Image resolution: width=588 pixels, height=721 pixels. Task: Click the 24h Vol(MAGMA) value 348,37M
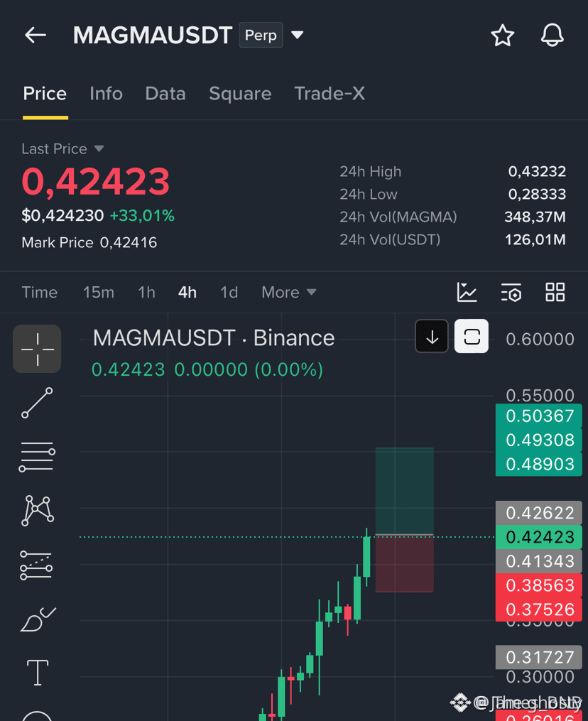(535, 217)
